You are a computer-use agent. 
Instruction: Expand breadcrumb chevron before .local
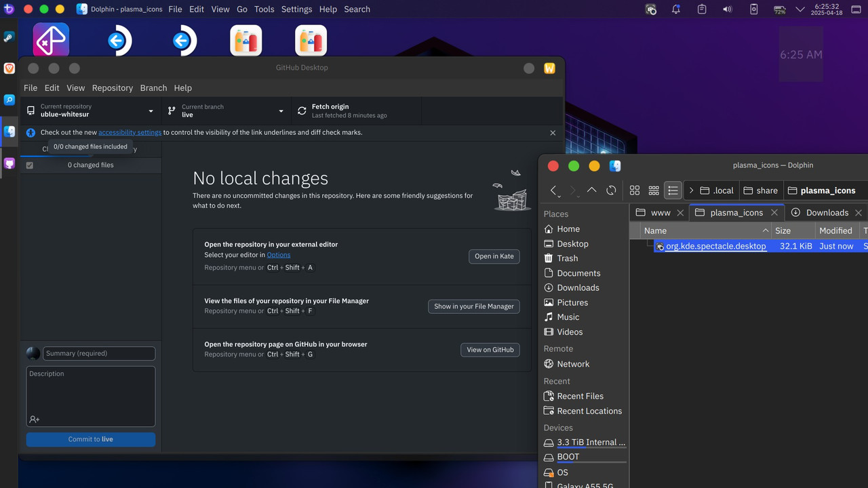691,190
